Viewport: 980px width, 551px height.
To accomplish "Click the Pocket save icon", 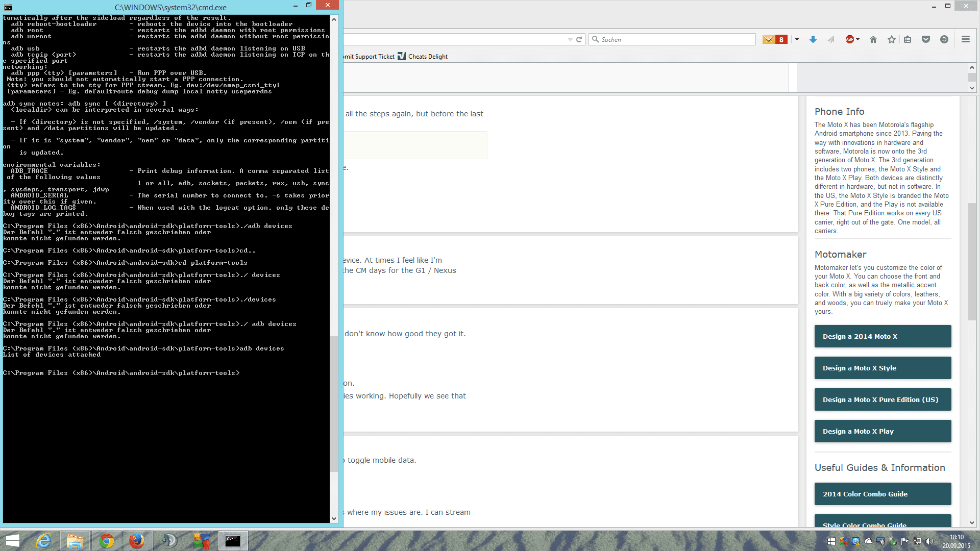I will [926, 39].
